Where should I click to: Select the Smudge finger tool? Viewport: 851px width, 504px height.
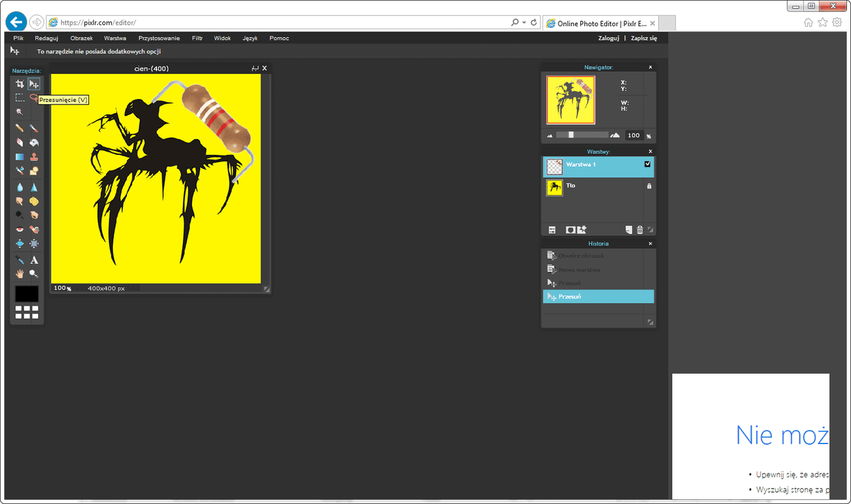pyautogui.click(x=20, y=201)
